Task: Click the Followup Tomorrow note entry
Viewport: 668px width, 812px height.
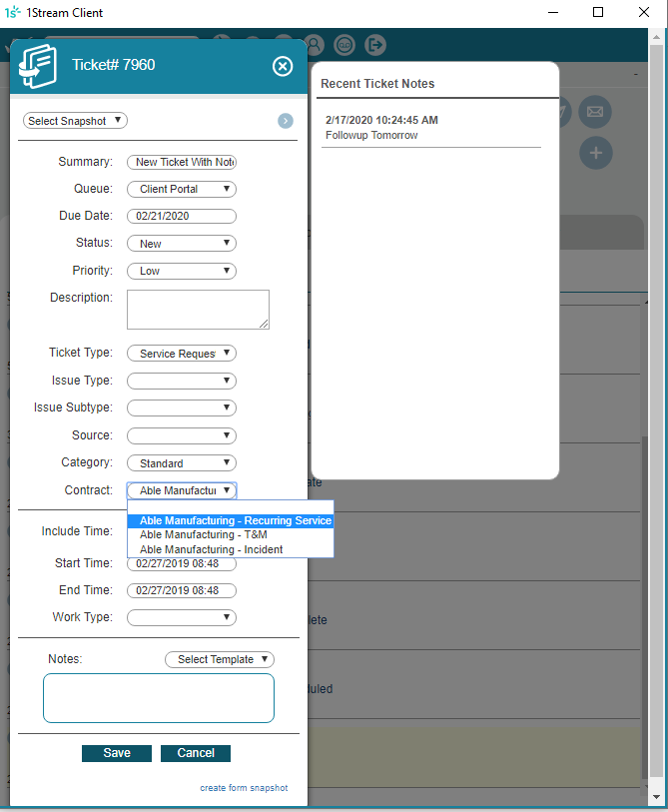Action: tap(371, 135)
